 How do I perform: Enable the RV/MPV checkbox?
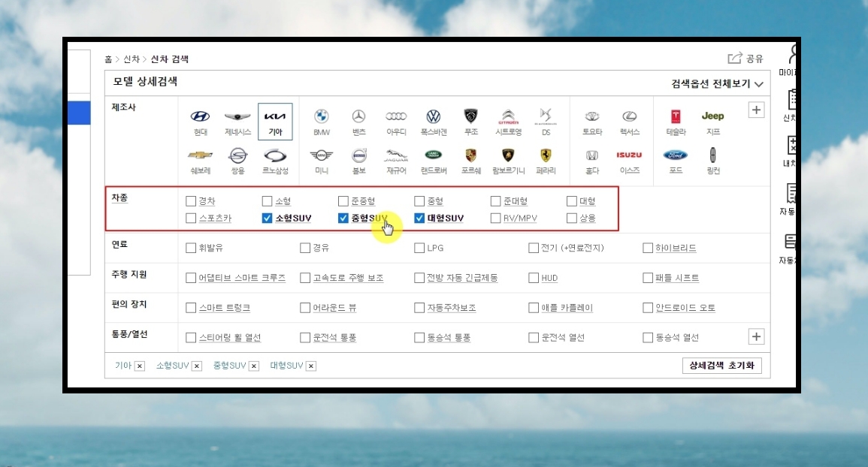495,218
